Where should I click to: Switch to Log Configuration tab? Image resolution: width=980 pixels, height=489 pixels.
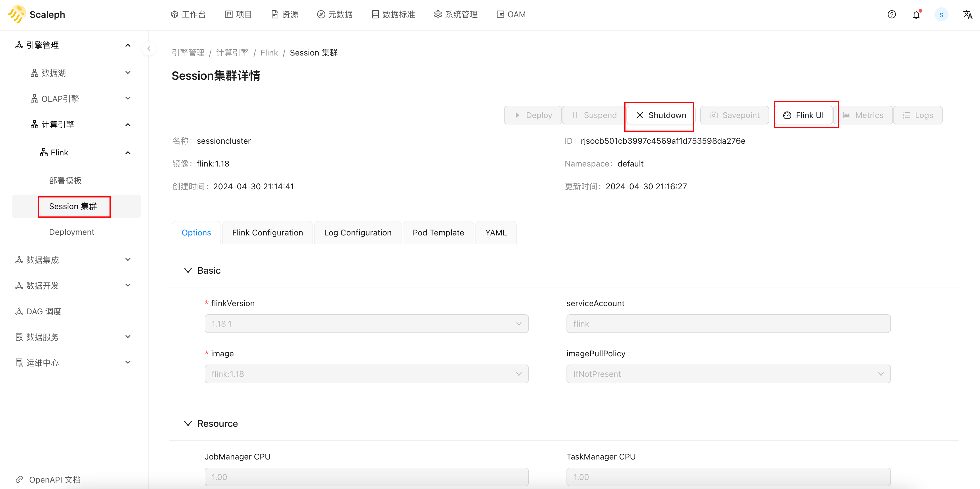[x=358, y=233]
